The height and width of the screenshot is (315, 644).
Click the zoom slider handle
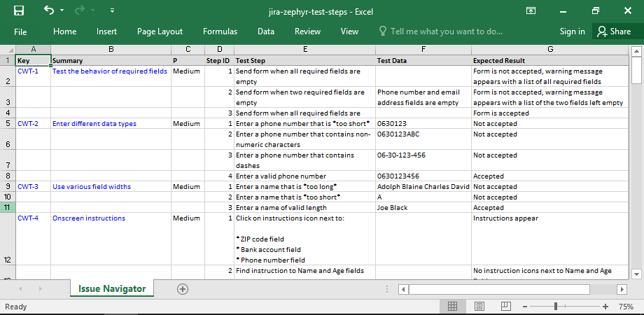coord(556,307)
